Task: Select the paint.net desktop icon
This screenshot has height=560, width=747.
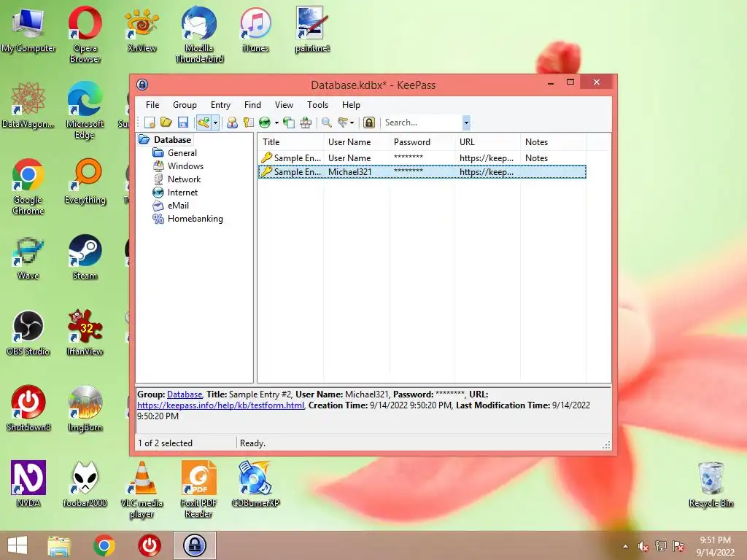Action: pos(312,29)
